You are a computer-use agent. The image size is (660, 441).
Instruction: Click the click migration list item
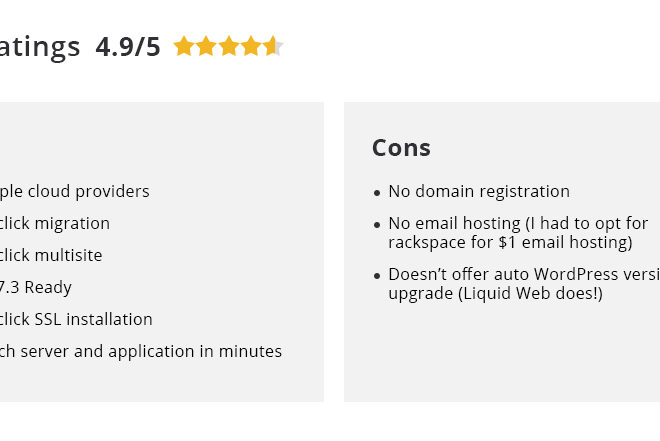[55, 223]
